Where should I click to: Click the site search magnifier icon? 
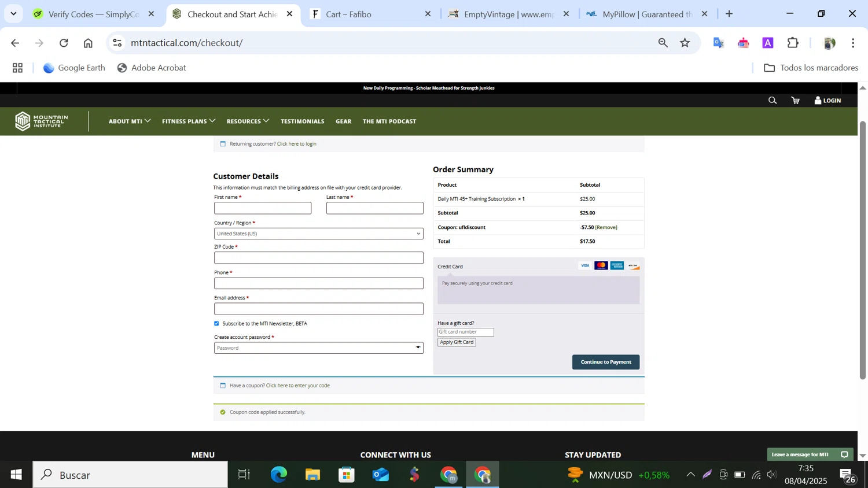772,101
